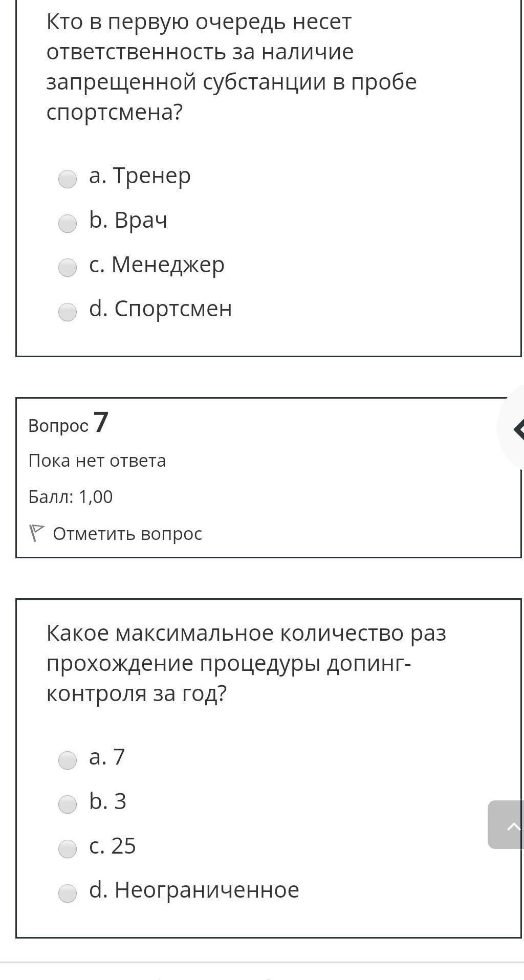Click the Менеджер answer label text

click(168, 265)
